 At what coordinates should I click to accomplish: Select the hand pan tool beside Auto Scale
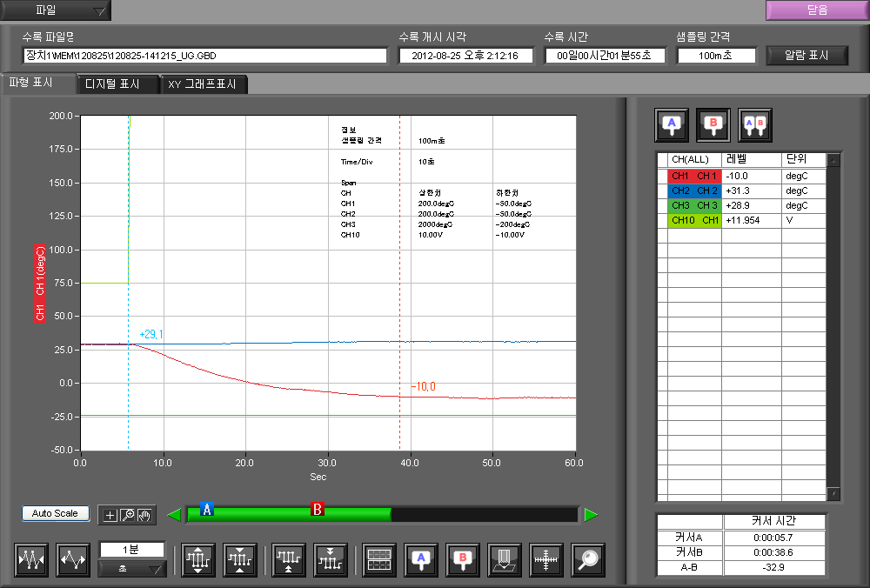pos(144,514)
